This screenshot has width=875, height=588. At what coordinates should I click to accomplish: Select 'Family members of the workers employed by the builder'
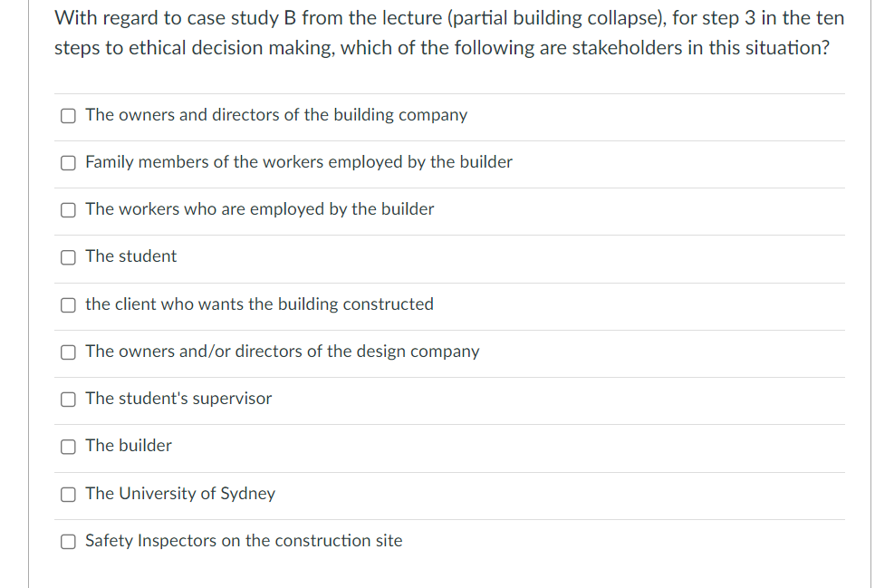click(x=68, y=163)
